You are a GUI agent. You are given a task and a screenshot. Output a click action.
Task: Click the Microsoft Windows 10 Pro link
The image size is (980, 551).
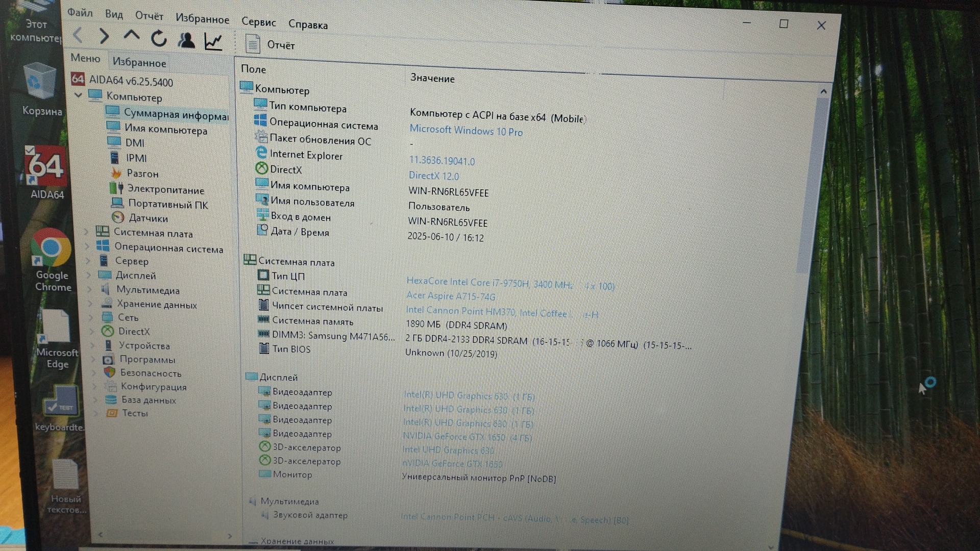tap(465, 131)
